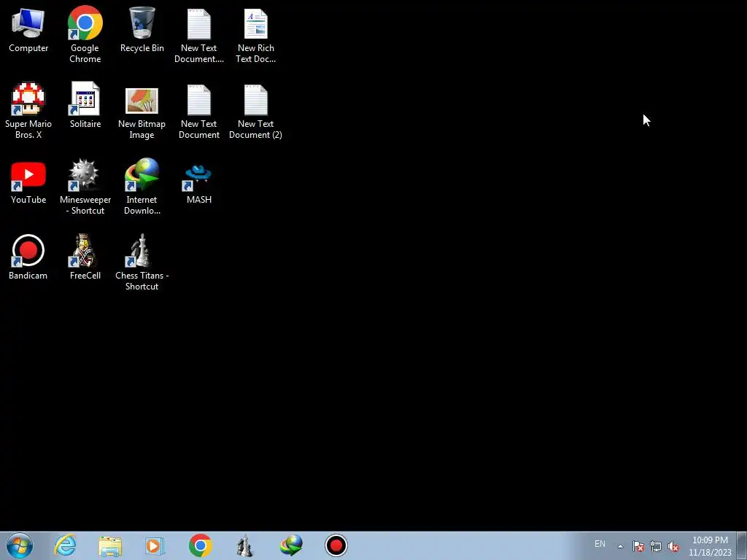Open Internet Download Manager from taskbar
Image resolution: width=747 pixels, height=560 pixels.
coord(291,545)
